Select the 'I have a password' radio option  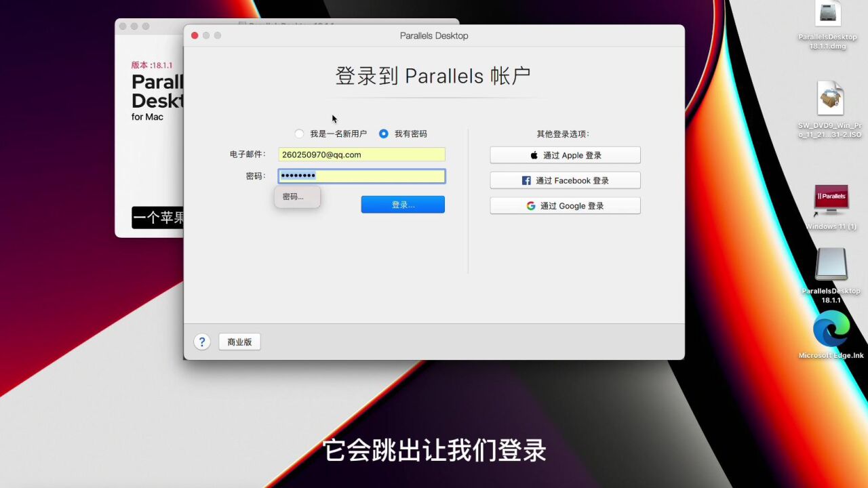click(384, 134)
